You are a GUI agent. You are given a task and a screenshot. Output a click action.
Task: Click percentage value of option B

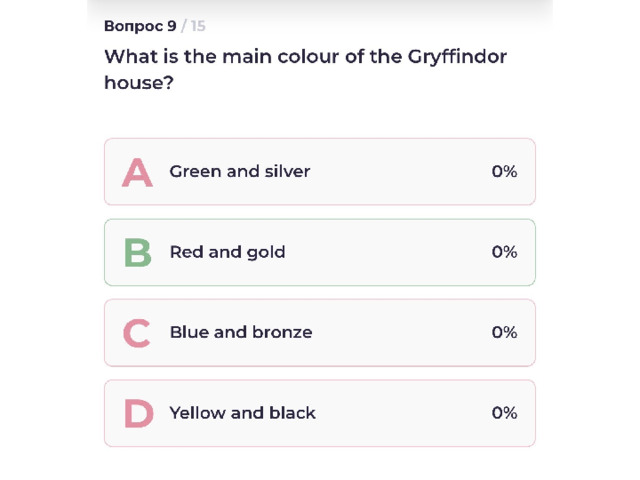click(504, 252)
